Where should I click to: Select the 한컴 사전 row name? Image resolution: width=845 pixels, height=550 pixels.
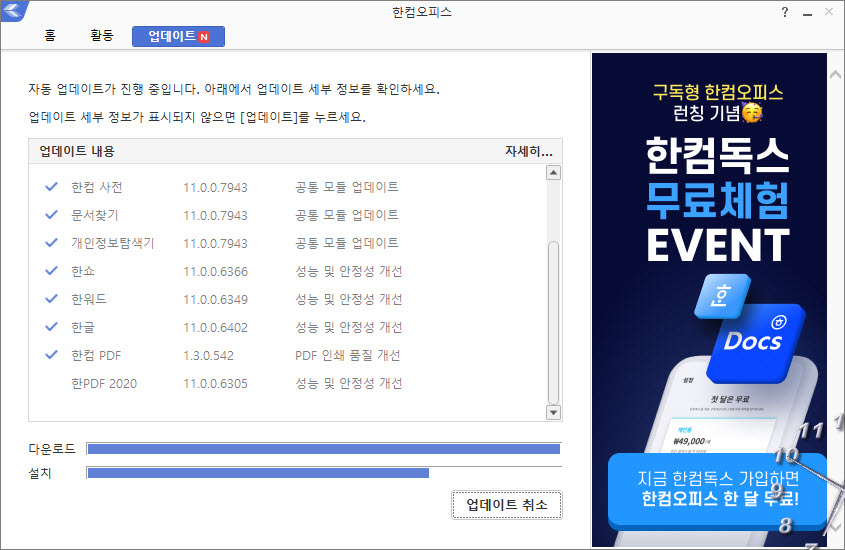click(x=97, y=187)
